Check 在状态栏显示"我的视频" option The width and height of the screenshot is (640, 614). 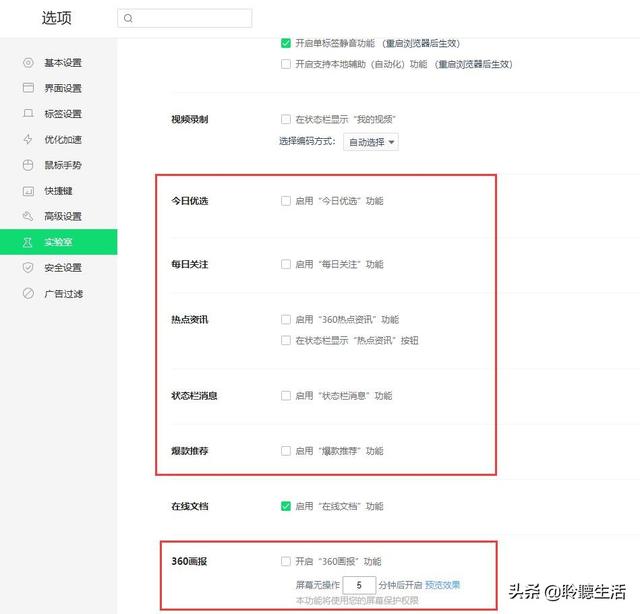286,119
